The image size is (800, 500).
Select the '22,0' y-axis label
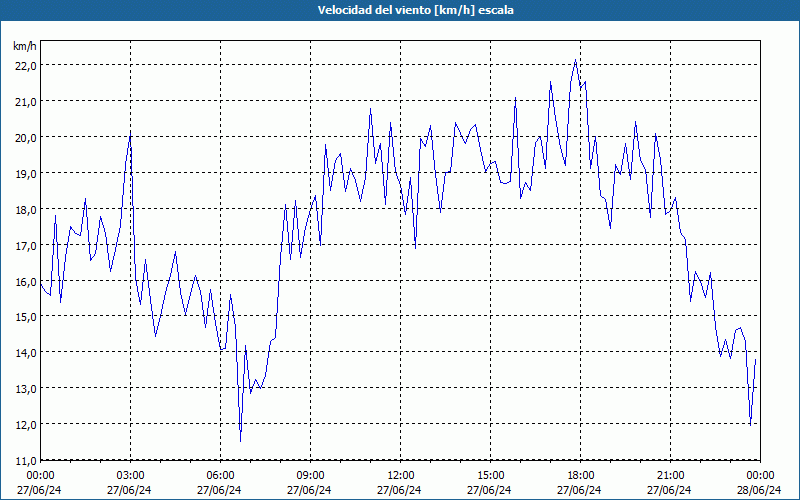pyautogui.click(x=25, y=66)
